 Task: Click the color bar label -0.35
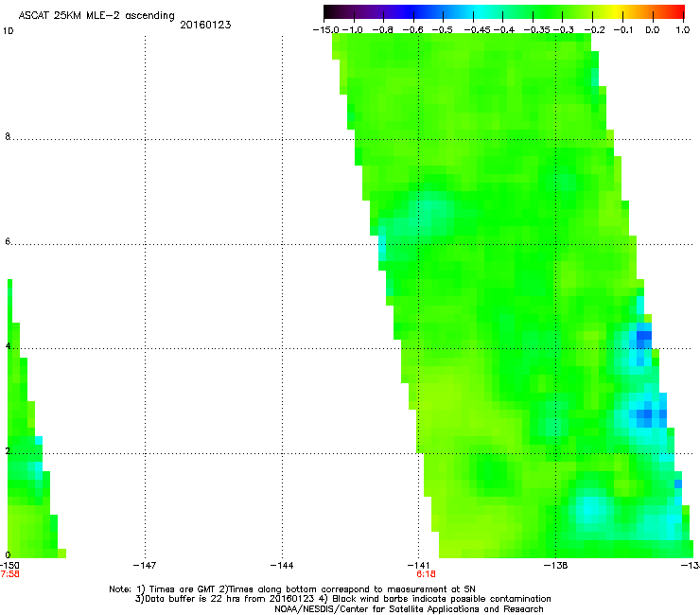coord(537,30)
